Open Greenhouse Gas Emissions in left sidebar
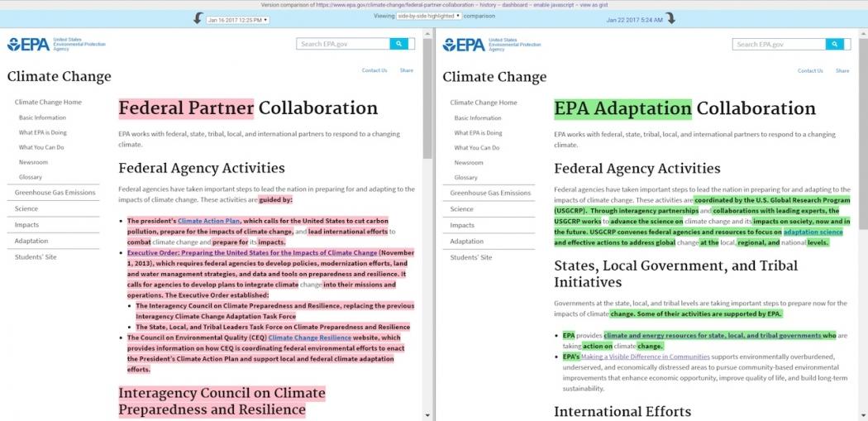The height and width of the screenshot is (421, 868). (x=55, y=192)
